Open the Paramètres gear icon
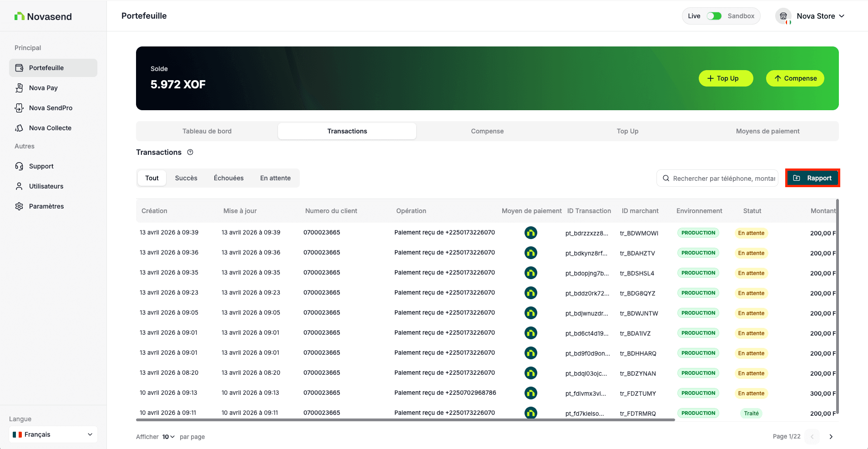This screenshot has width=868, height=449. (x=19, y=206)
